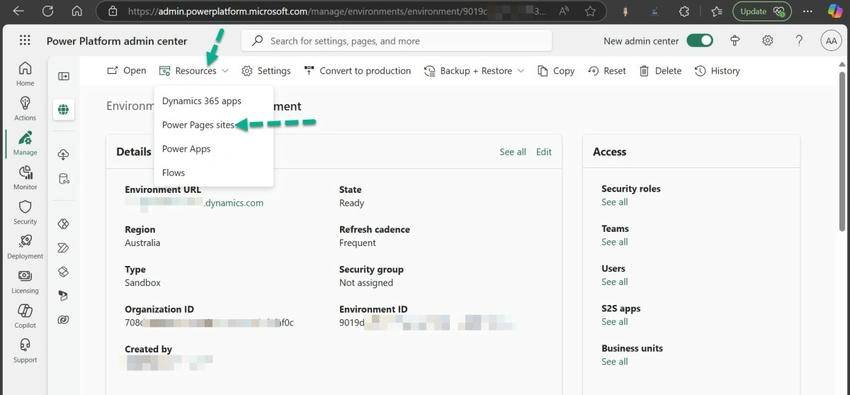
Task: See all Users
Action: coord(615,282)
